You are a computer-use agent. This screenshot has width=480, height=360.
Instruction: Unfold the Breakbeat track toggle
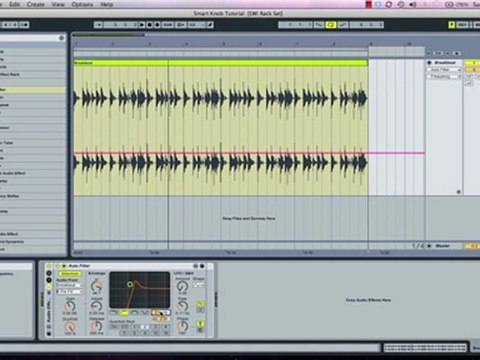point(429,63)
